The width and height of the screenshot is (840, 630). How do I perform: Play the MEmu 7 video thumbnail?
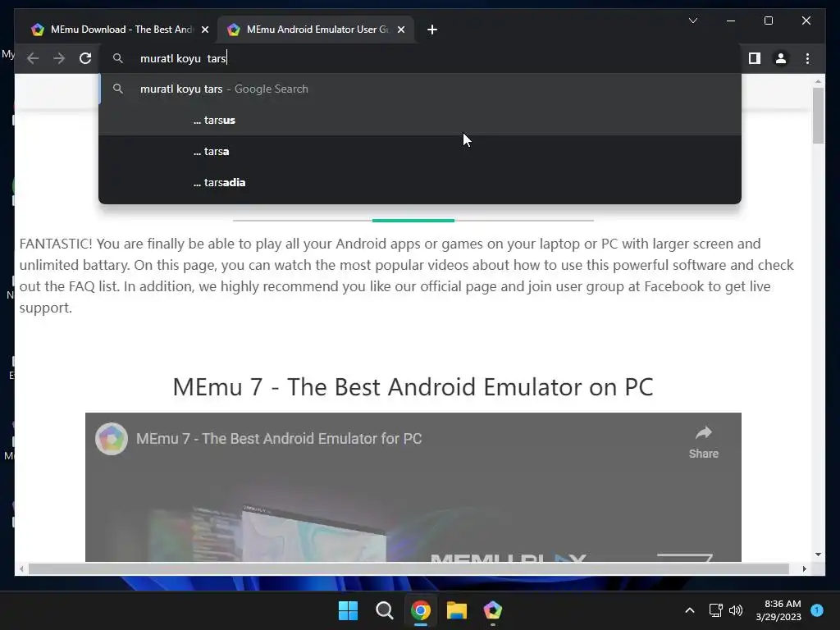pos(413,487)
